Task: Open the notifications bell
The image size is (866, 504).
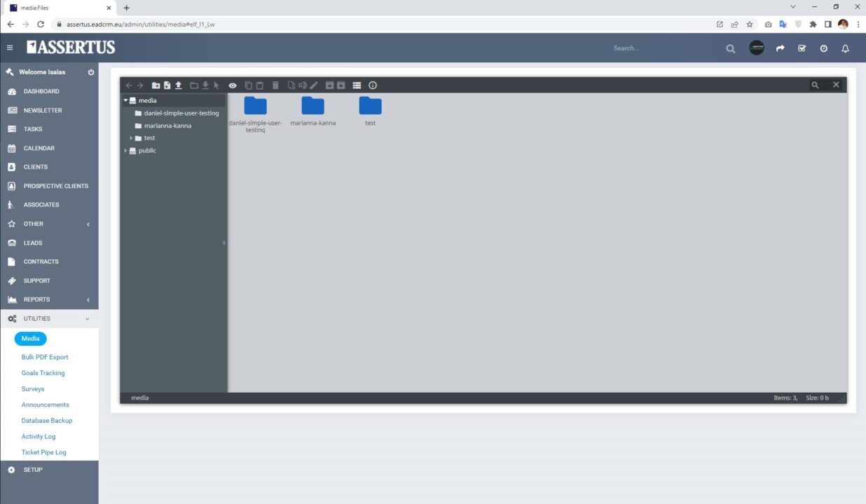Action: click(846, 48)
